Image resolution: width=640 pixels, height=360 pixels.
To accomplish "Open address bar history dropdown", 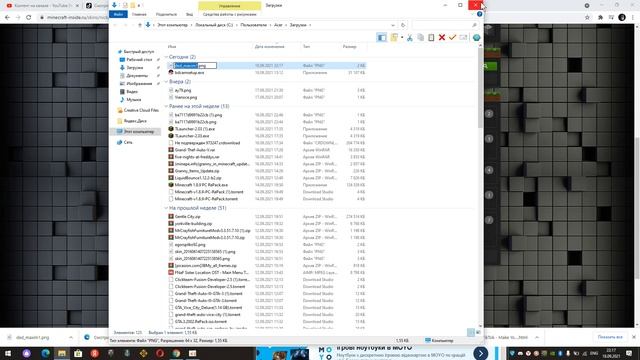I will click(393, 25).
